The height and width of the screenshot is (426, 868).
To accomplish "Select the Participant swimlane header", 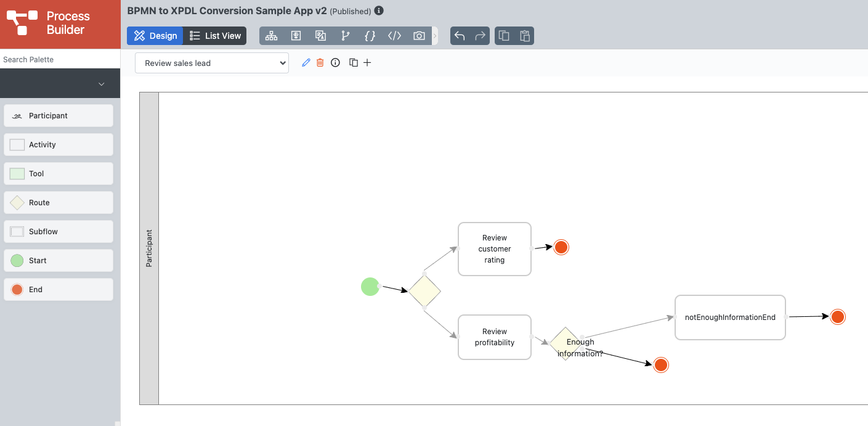I will tap(149, 248).
